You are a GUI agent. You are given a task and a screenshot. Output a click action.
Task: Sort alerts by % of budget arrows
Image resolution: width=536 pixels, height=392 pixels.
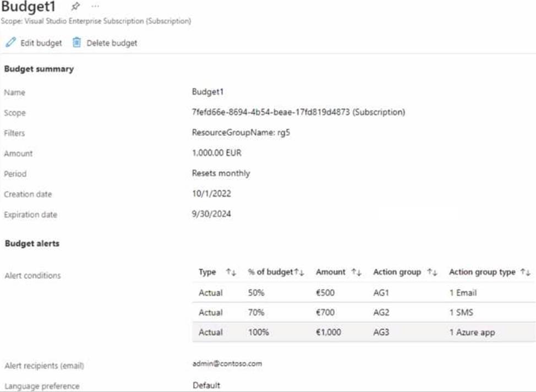[x=299, y=272]
